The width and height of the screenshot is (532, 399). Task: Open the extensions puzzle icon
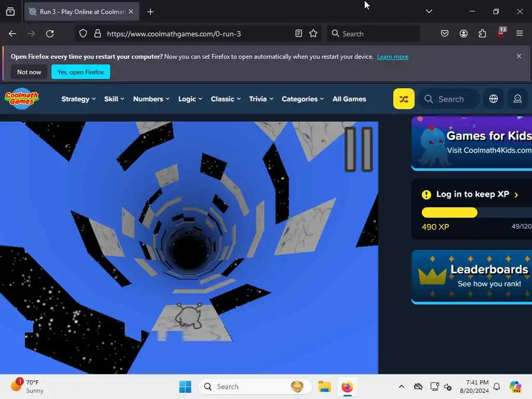[482, 34]
